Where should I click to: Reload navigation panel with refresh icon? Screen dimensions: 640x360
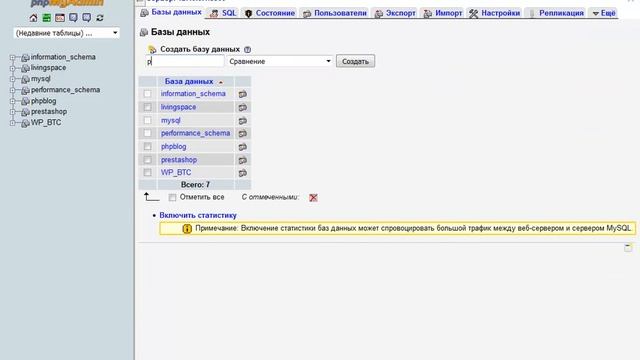100,18
